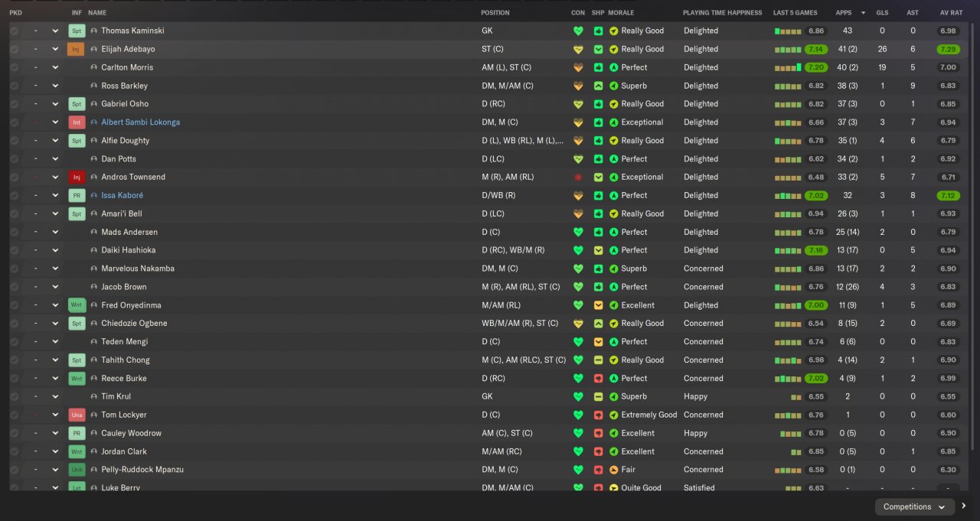This screenshot has height=521, width=980.
Task: Sort by the POSITION column header
Action: pyautogui.click(x=495, y=13)
